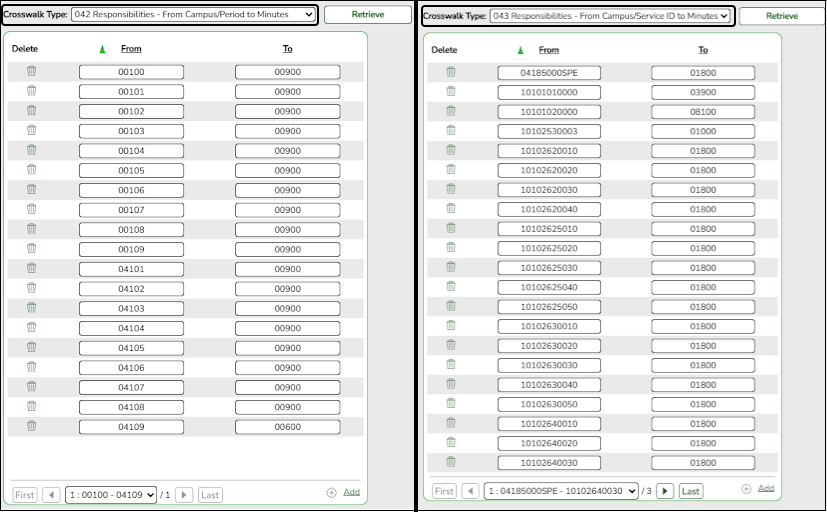Viewport: 827px width, 512px height.
Task: Delete the row with From 10102620030
Action: [x=451, y=189]
